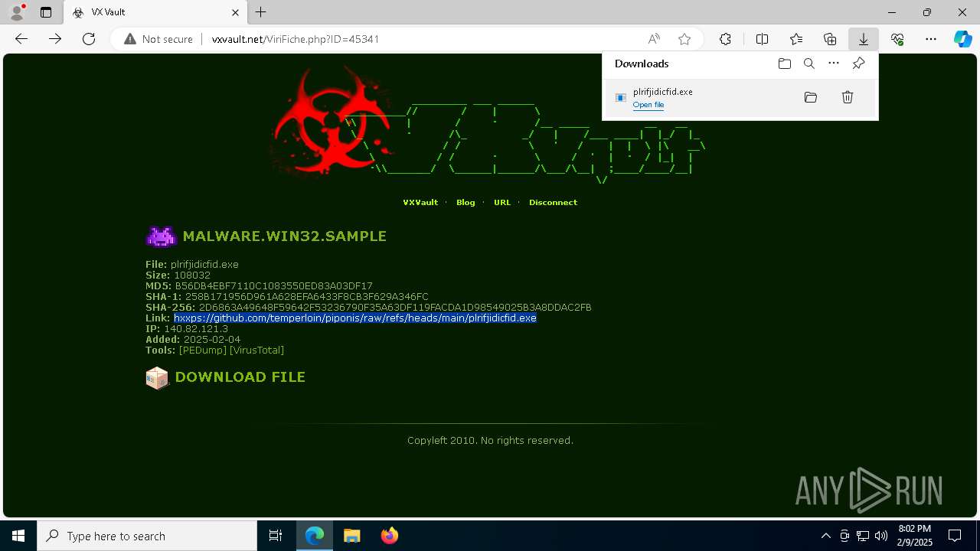Open the browser profile icon
This screenshot has width=980, height=551.
click(x=17, y=11)
